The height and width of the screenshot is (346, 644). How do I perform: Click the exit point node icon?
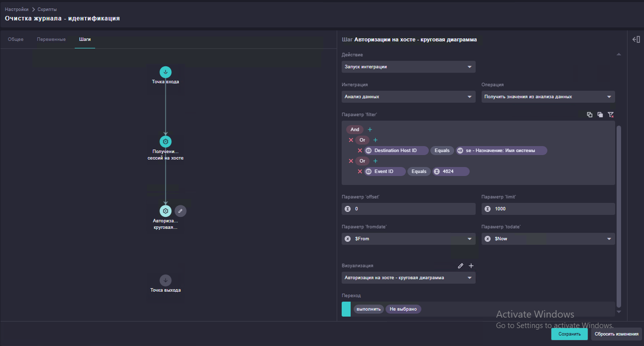click(165, 280)
